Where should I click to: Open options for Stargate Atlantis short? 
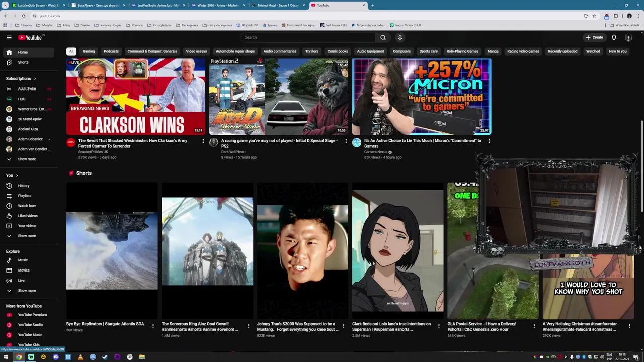(153, 326)
